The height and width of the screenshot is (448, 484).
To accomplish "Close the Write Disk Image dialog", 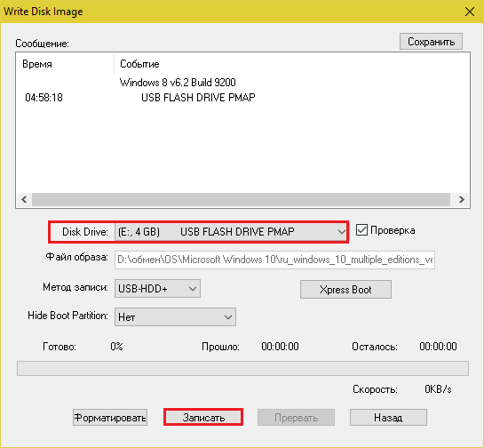I will 470,12.
